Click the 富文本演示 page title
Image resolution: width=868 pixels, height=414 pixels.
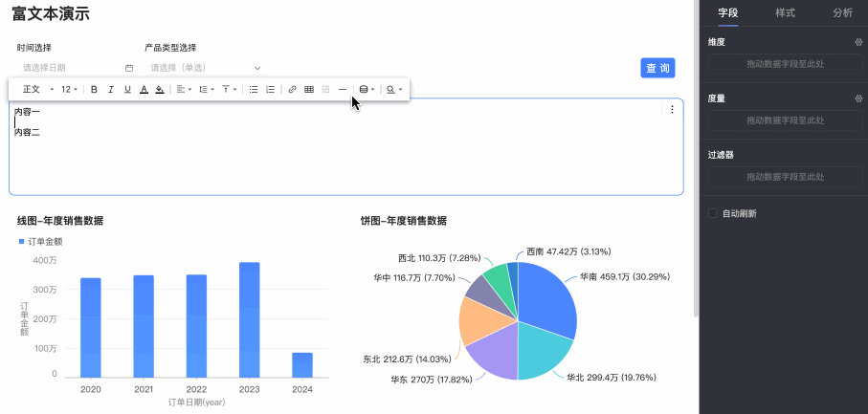pyautogui.click(x=51, y=13)
